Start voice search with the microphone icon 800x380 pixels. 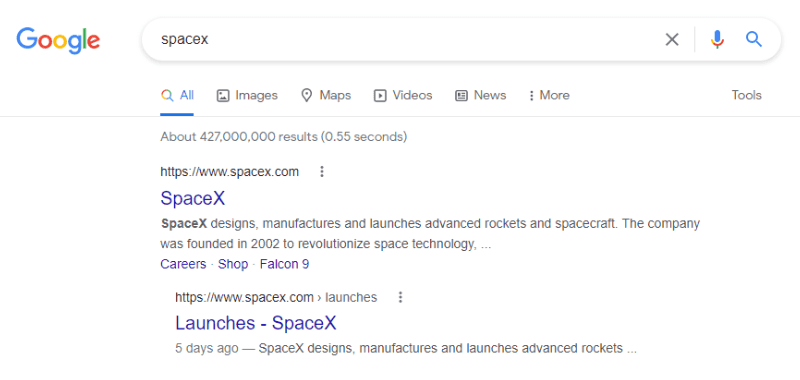[717, 39]
